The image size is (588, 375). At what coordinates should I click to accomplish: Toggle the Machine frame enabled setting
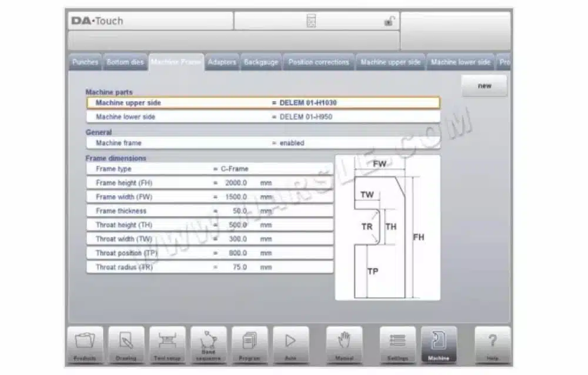(x=263, y=143)
